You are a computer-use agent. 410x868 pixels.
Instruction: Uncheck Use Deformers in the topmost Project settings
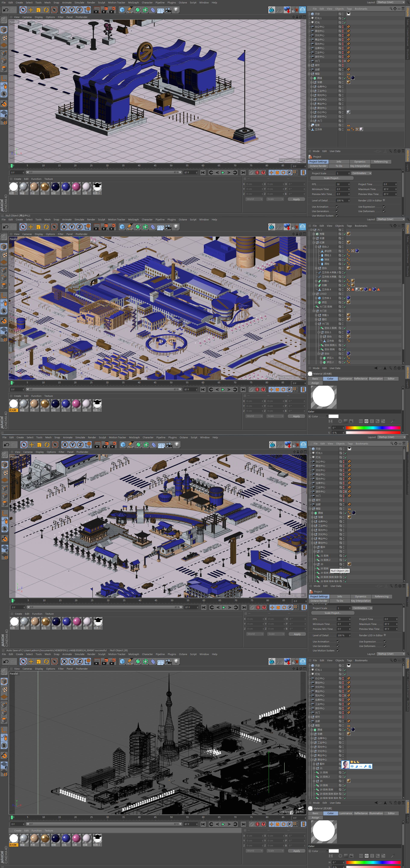[x=384, y=211]
